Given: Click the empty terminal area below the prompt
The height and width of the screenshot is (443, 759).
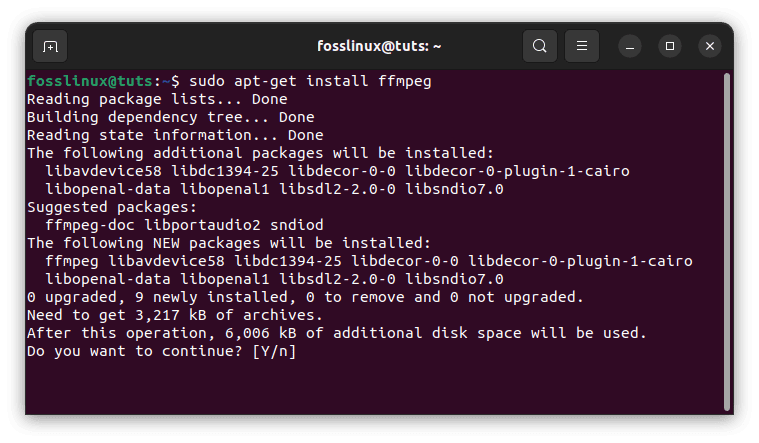Looking at the screenshot, I should [375, 387].
